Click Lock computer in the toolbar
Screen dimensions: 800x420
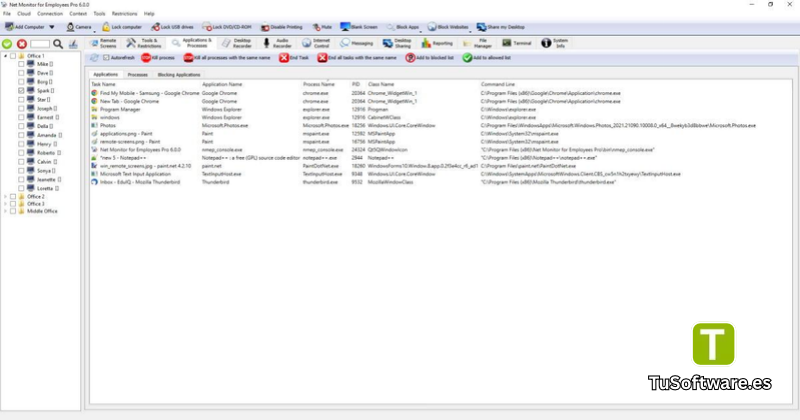click(122, 27)
